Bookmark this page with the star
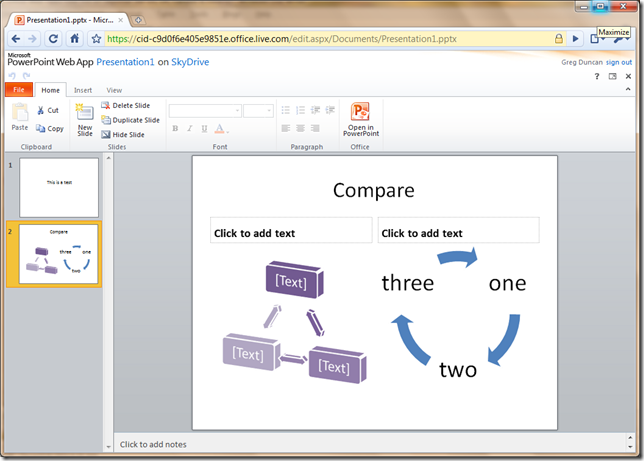 [x=96, y=39]
